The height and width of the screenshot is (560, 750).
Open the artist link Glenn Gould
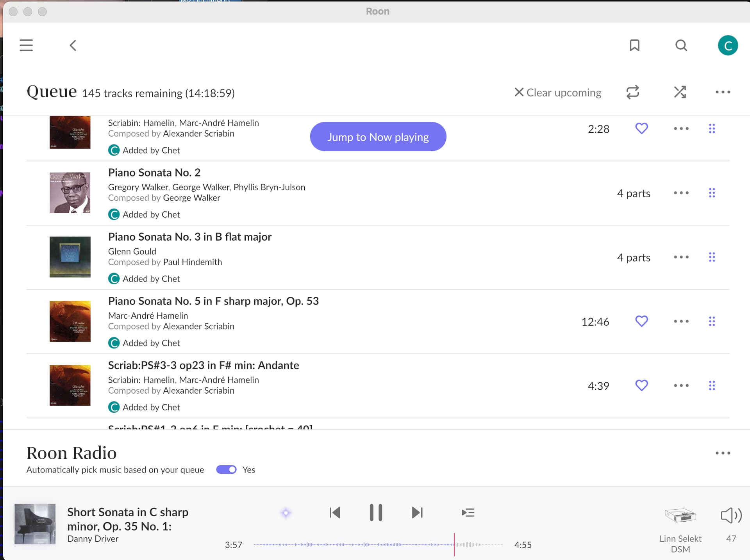(x=132, y=251)
